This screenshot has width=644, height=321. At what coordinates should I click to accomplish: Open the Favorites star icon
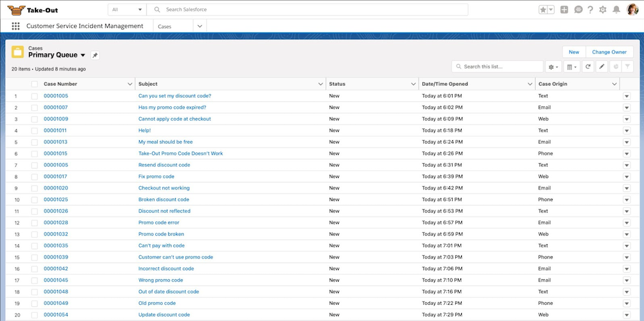point(543,10)
